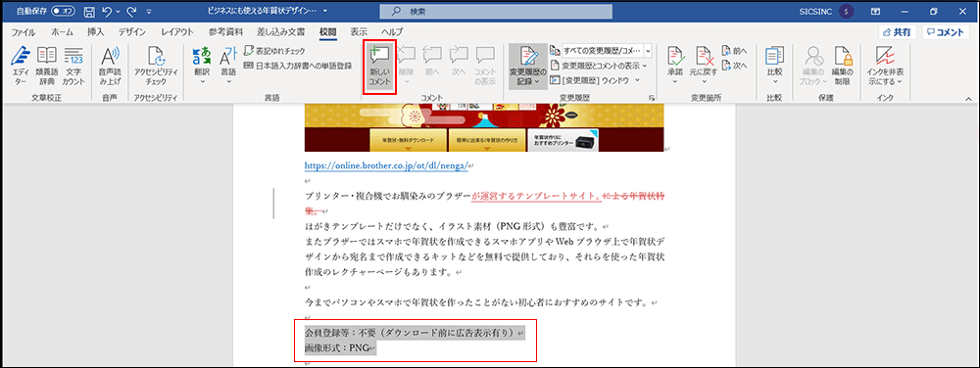
Task: Open the online.brother.co.jp nenga hyperlink
Action: click(x=385, y=166)
